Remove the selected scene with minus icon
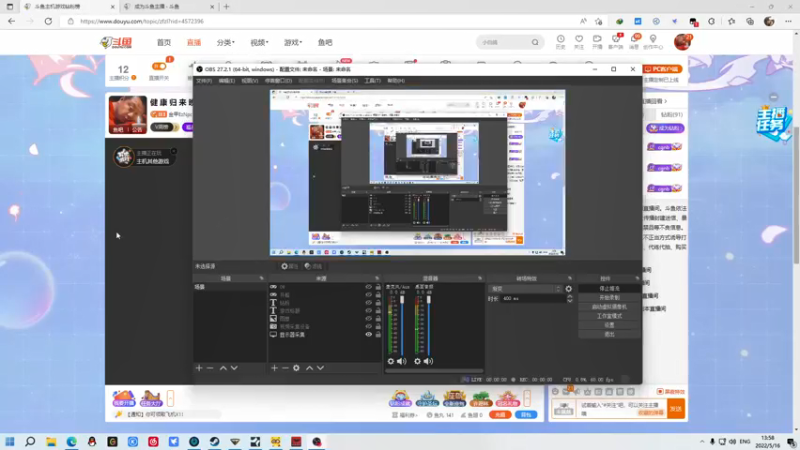The width and height of the screenshot is (800, 450). pos(210,368)
